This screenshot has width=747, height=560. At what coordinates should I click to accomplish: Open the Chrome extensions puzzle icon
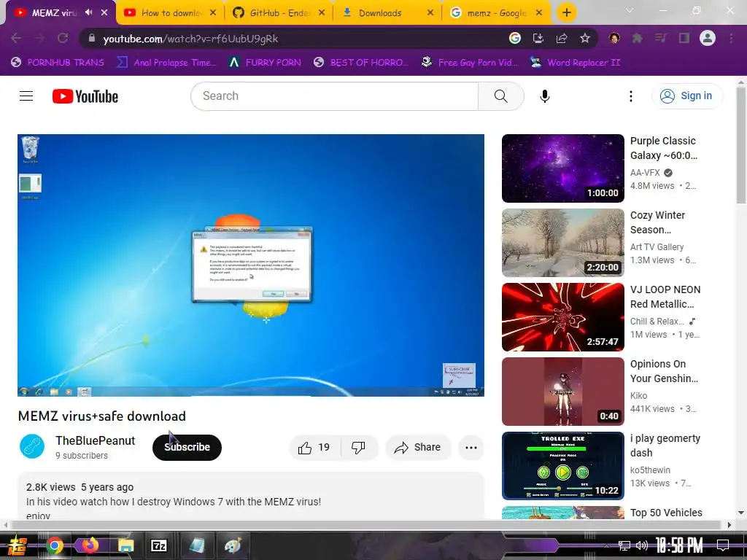tap(637, 39)
